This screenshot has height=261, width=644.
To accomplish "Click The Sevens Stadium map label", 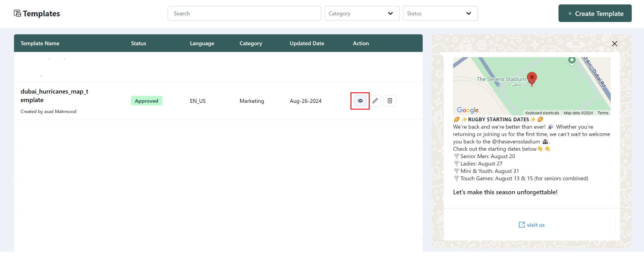I will point(501,79).
